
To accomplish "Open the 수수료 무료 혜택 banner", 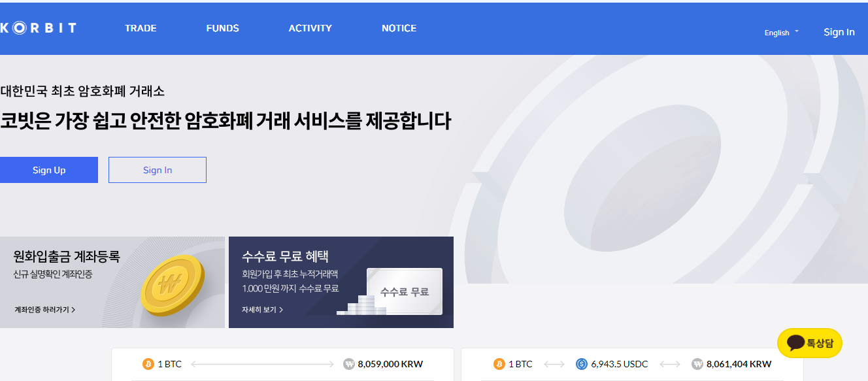I will pyautogui.click(x=341, y=282).
